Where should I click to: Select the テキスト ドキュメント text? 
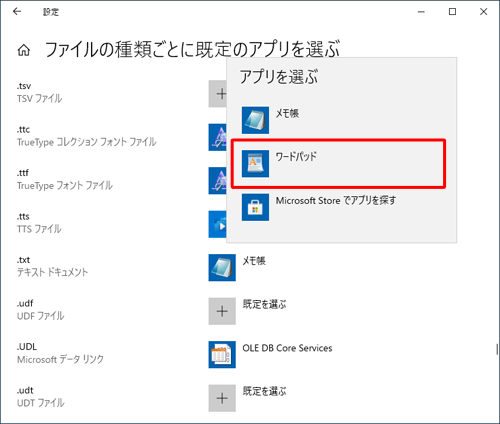point(52,272)
